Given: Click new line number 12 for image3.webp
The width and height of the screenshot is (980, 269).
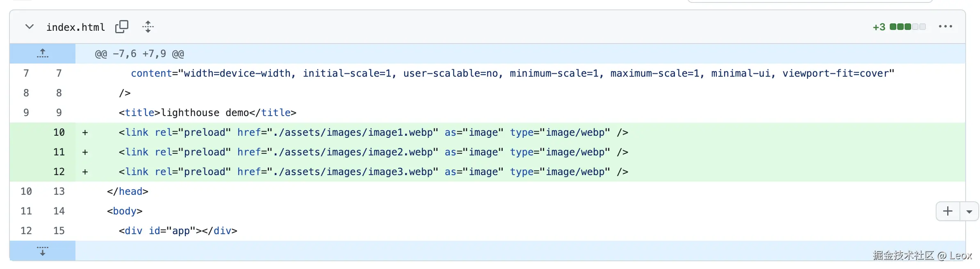Looking at the screenshot, I should (x=59, y=172).
